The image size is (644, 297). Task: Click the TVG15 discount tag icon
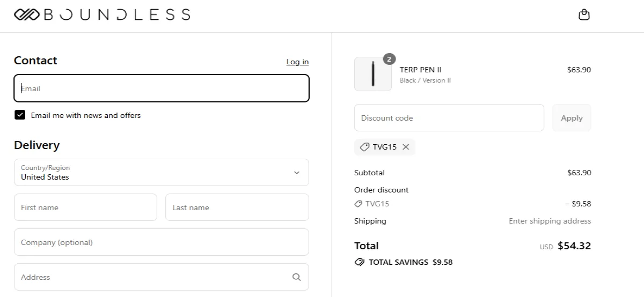364,147
